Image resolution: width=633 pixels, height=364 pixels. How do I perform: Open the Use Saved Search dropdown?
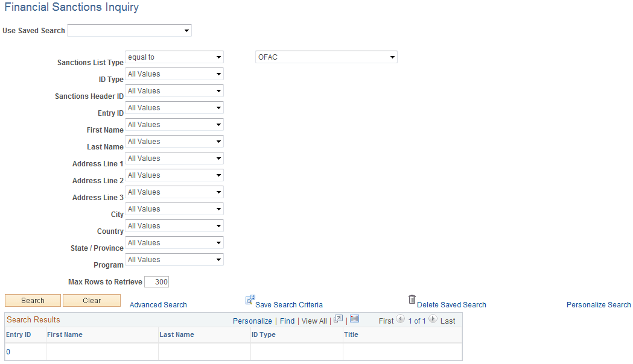tap(130, 31)
